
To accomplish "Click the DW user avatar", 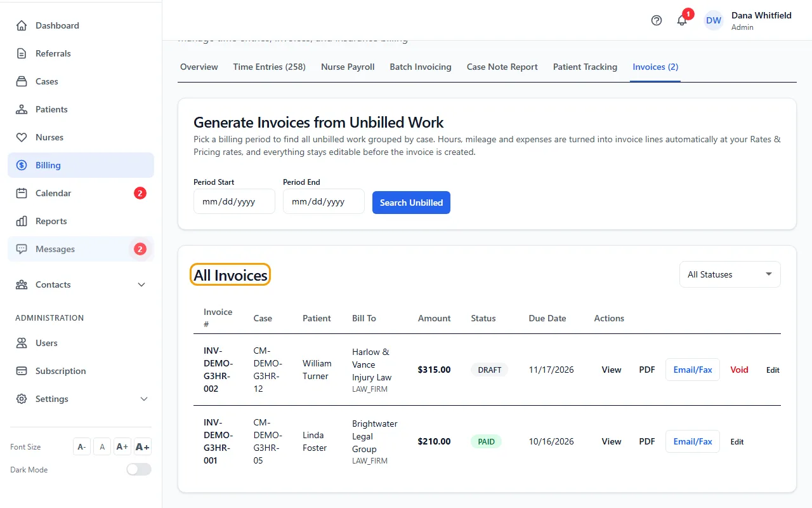I will 714,20.
